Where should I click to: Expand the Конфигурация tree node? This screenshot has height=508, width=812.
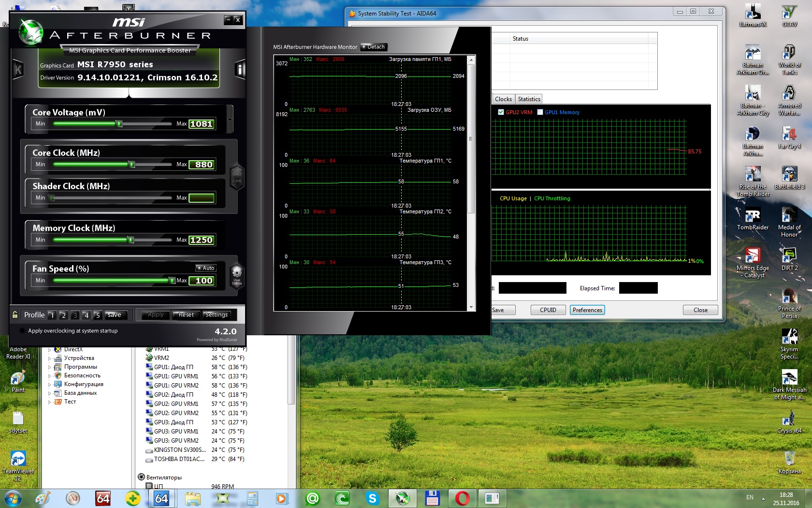49,385
